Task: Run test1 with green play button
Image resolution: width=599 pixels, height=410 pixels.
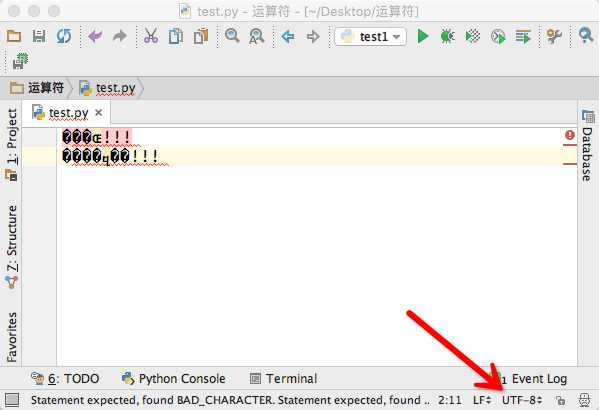Action: tap(423, 36)
